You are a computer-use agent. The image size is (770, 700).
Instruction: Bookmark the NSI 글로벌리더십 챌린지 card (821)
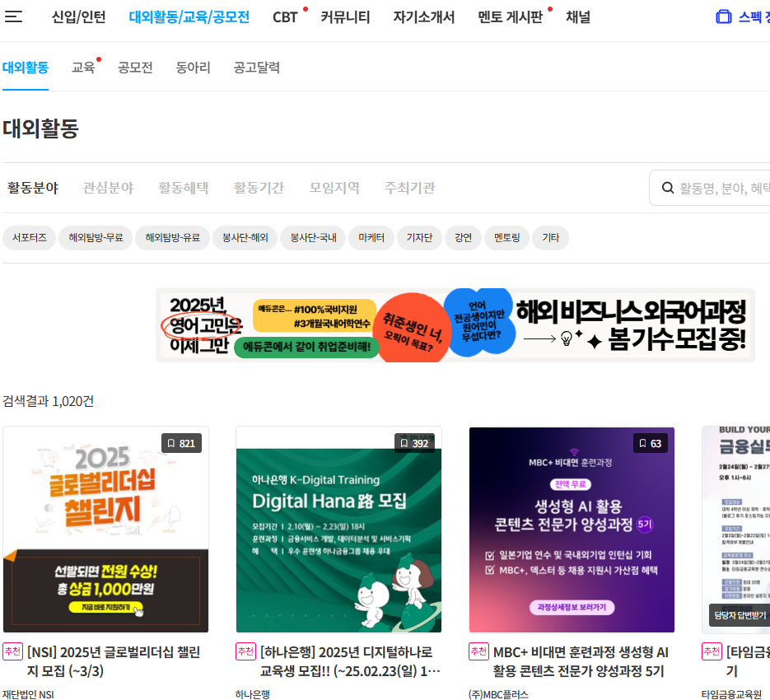tap(181, 443)
